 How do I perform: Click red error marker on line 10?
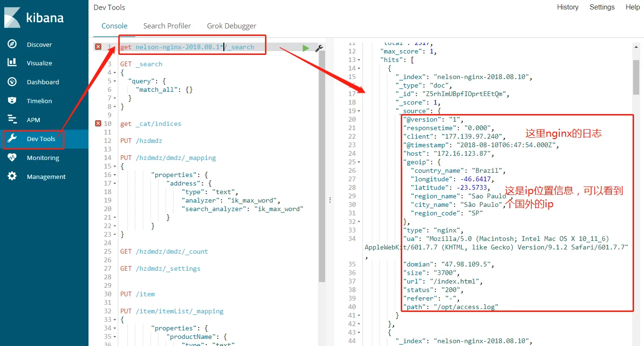tap(98, 124)
